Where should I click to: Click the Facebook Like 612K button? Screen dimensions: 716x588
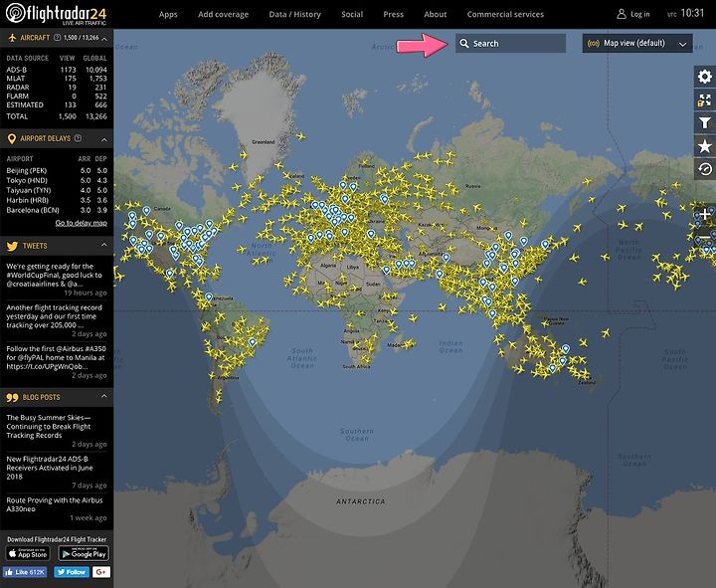click(x=25, y=572)
